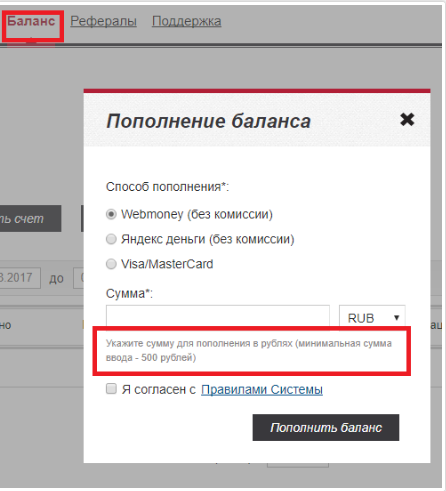Focus the Сумма amount input field
The height and width of the screenshot is (491, 446).
click(218, 316)
